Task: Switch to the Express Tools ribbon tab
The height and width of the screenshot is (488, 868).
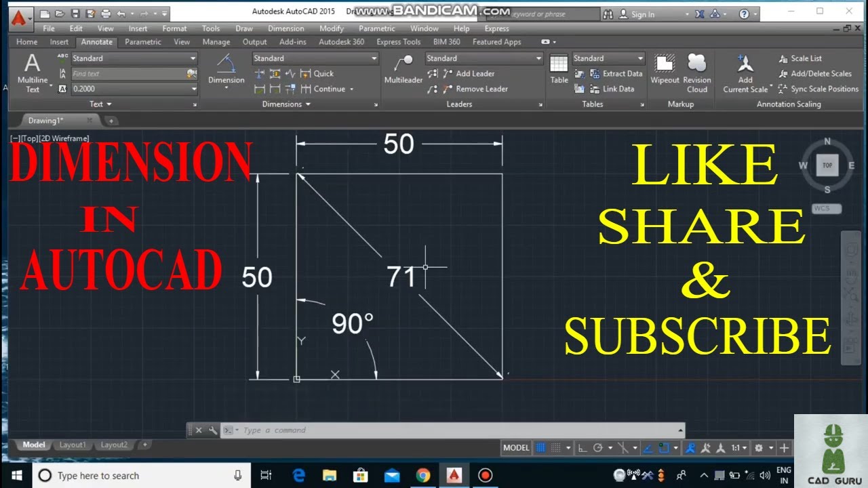Action: click(x=399, y=42)
